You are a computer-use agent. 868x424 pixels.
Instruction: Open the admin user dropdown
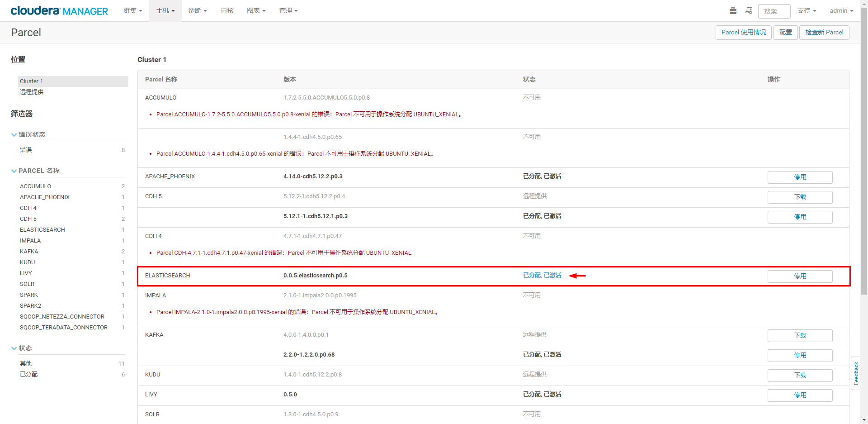pos(841,10)
